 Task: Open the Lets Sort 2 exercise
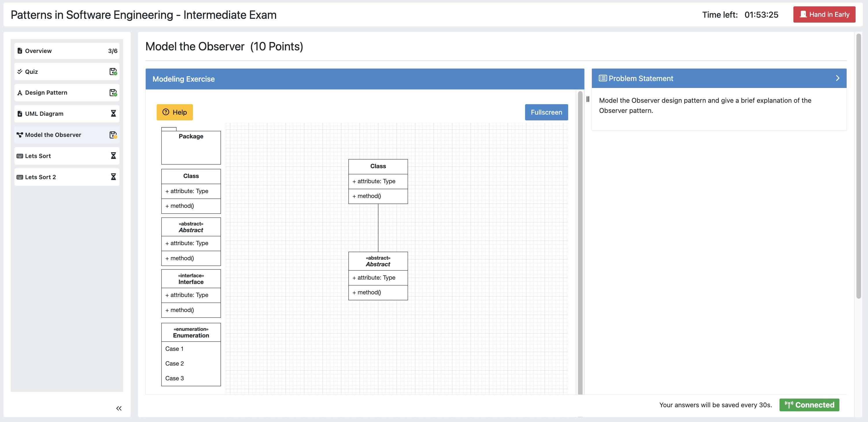click(67, 177)
